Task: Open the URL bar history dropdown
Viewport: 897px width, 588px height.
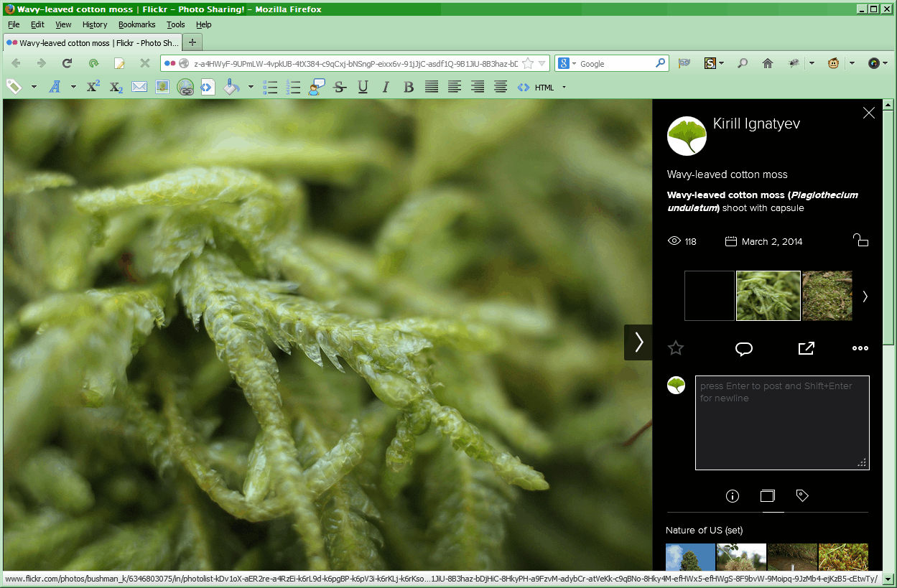Action: pos(542,63)
